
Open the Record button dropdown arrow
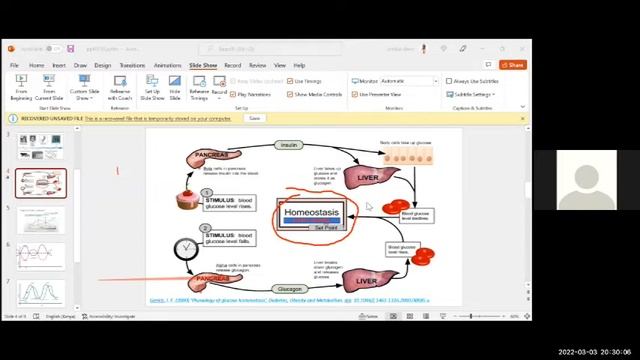[x=219, y=98]
